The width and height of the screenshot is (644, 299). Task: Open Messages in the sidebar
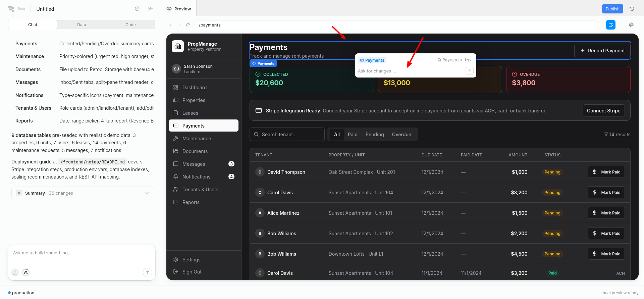coord(204,164)
